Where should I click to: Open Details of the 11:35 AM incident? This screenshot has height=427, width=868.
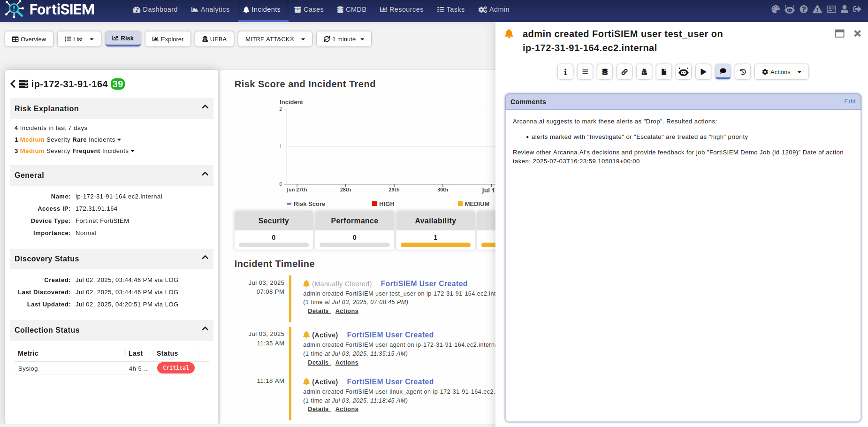pyautogui.click(x=319, y=363)
